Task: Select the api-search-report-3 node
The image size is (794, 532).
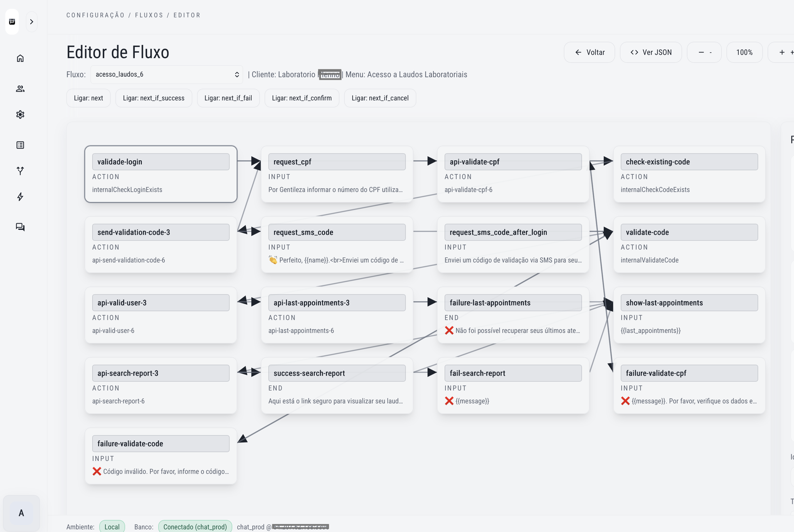Action: pos(161,385)
